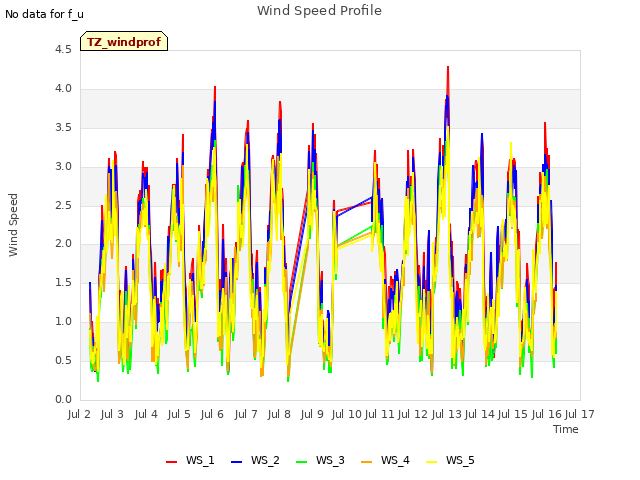This screenshot has height=480, width=640.
Task: Click the Time x-axis label
Action: pyautogui.click(x=566, y=429)
